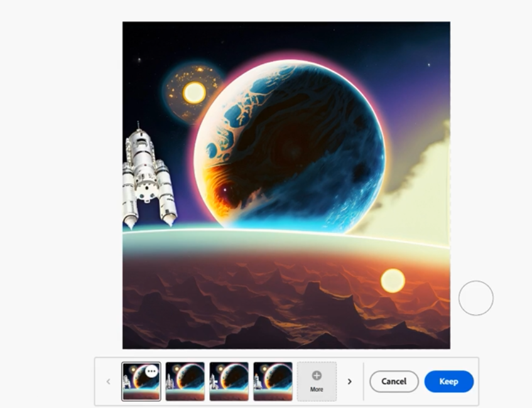Click the plus More button to generate variations

point(317,381)
